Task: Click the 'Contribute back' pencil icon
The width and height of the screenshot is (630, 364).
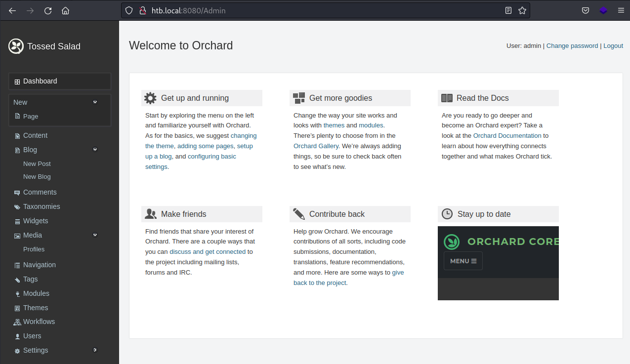Action: (x=298, y=214)
